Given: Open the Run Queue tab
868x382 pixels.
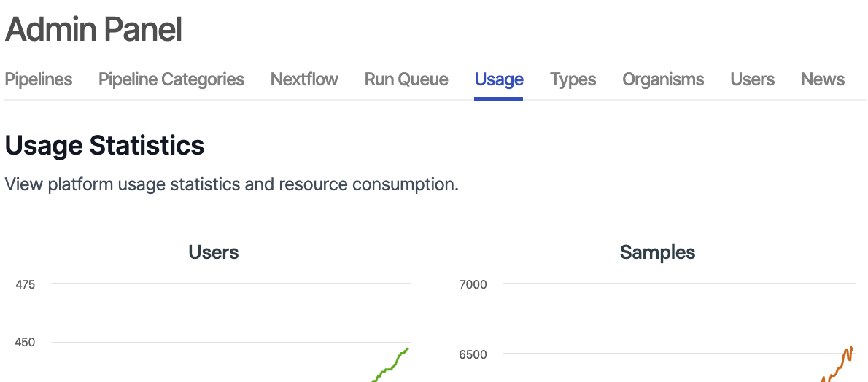Looking at the screenshot, I should [406, 79].
